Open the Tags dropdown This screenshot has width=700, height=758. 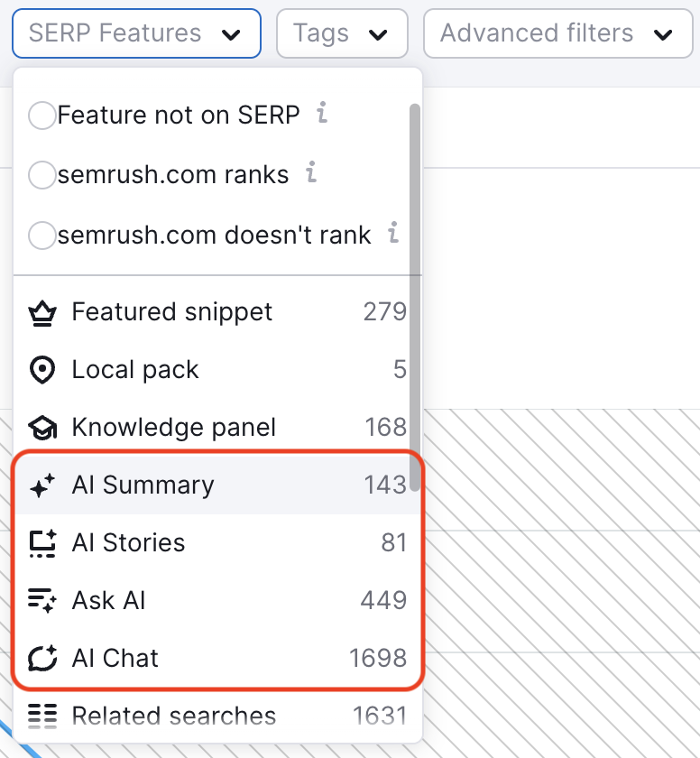tap(342, 33)
